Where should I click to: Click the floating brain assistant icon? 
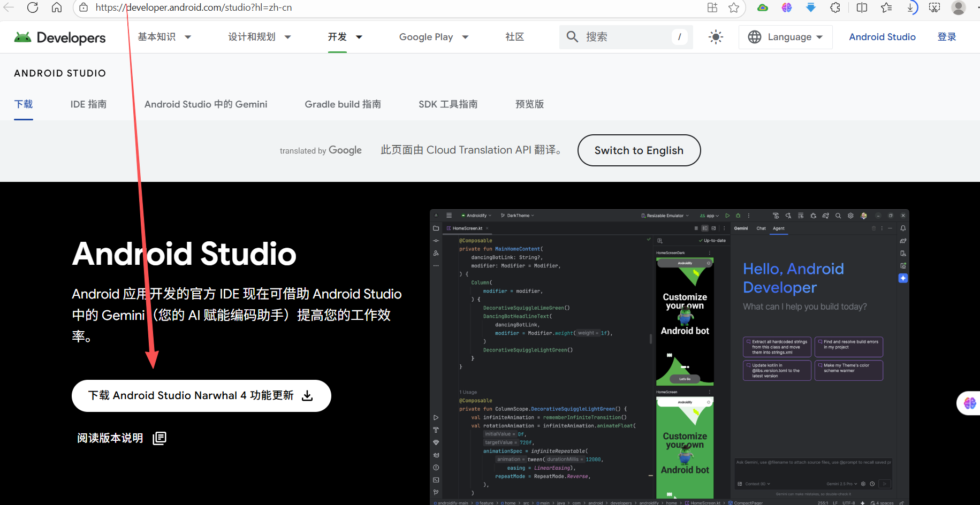(969, 403)
